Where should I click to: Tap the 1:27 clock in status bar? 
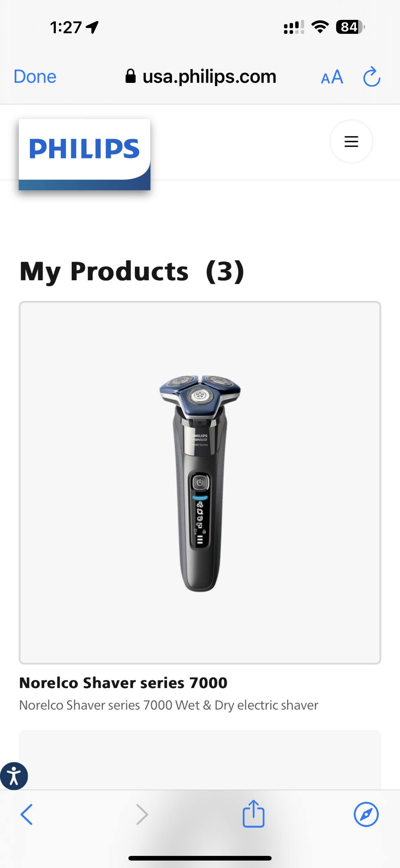[x=66, y=27]
